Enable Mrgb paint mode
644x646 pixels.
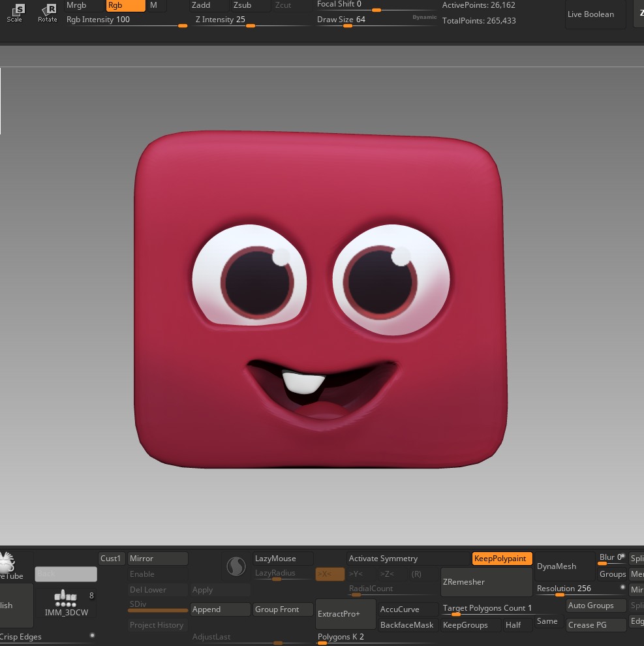84,5
